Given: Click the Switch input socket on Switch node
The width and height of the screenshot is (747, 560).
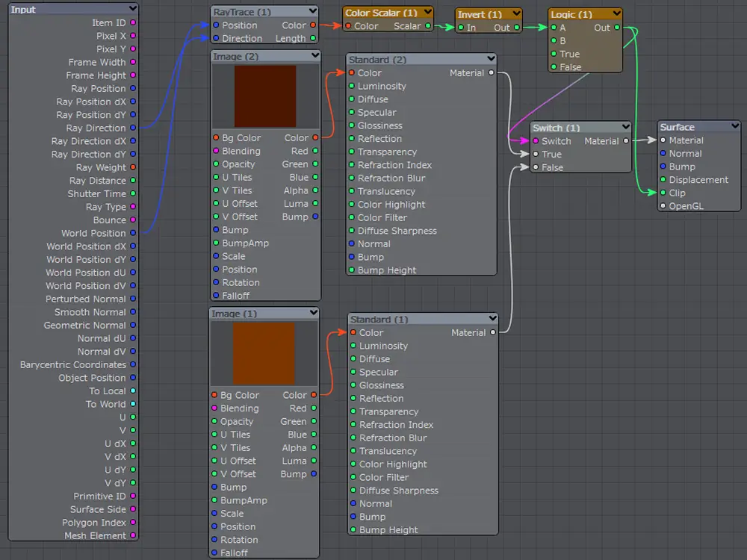Looking at the screenshot, I should tap(536, 141).
